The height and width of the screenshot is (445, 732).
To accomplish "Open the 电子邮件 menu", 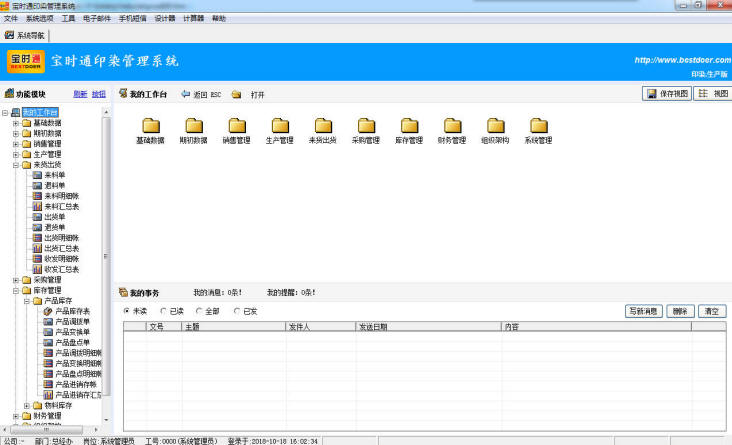I will pyautogui.click(x=97, y=18).
